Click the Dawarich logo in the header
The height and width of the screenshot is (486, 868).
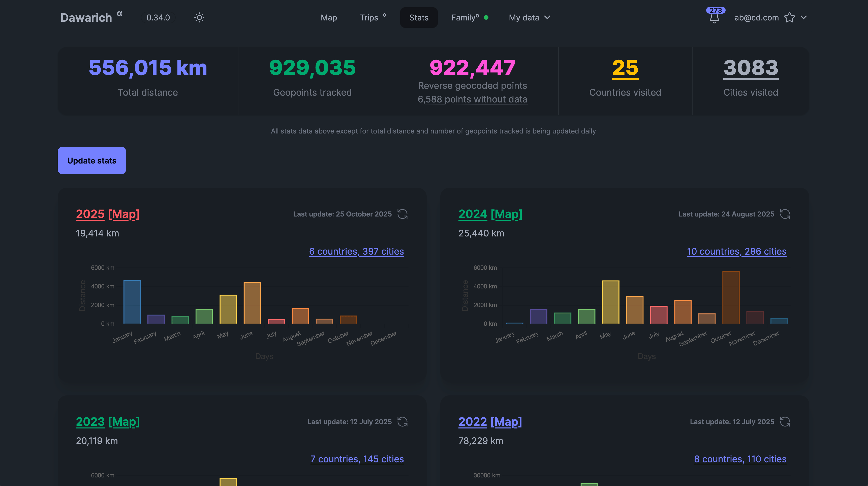(86, 17)
